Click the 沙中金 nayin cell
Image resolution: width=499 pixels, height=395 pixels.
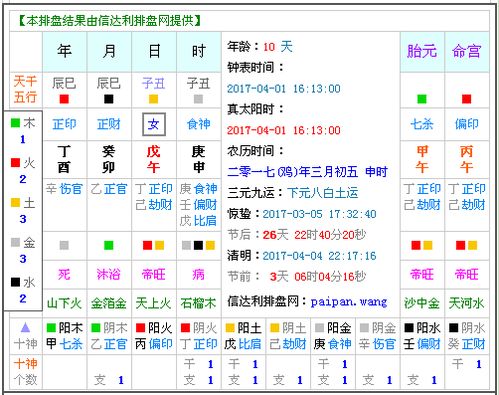tap(422, 303)
